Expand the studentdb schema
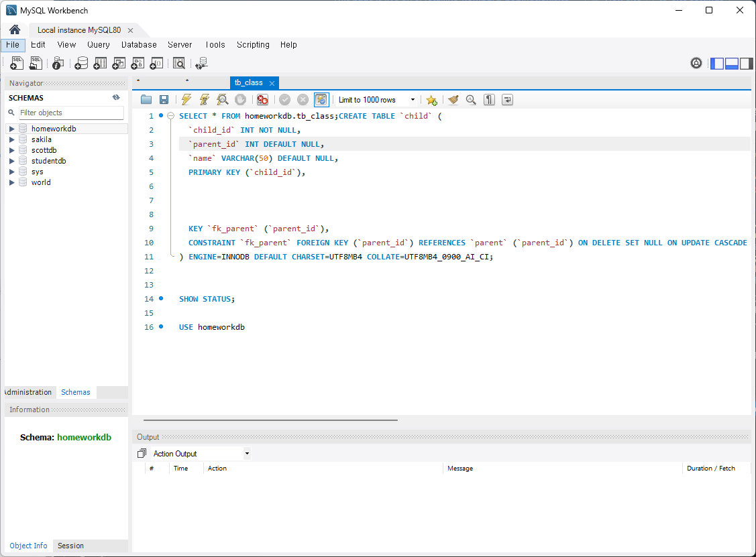The image size is (756, 557). (x=11, y=161)
